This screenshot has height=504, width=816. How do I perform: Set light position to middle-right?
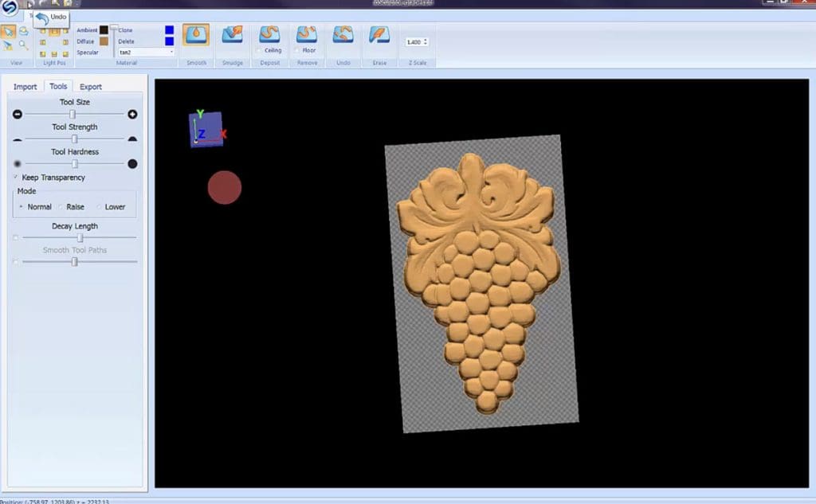[x=65, y=43]
